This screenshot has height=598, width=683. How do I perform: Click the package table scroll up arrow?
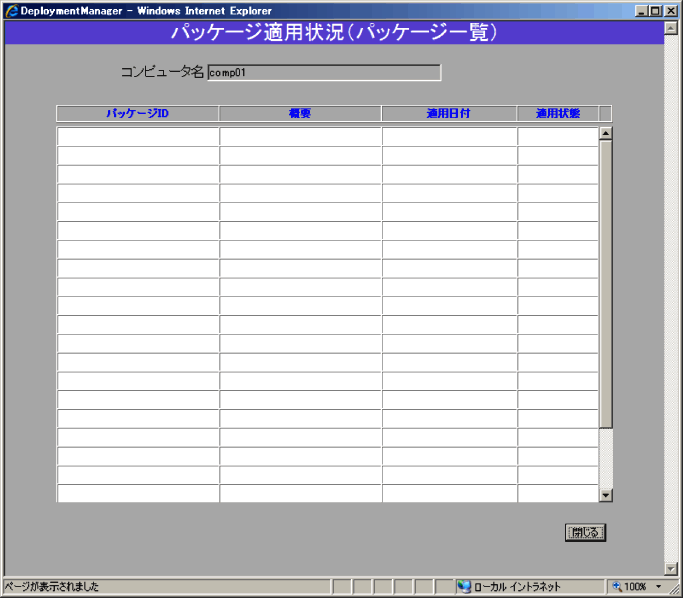click(x=605, y=133)
